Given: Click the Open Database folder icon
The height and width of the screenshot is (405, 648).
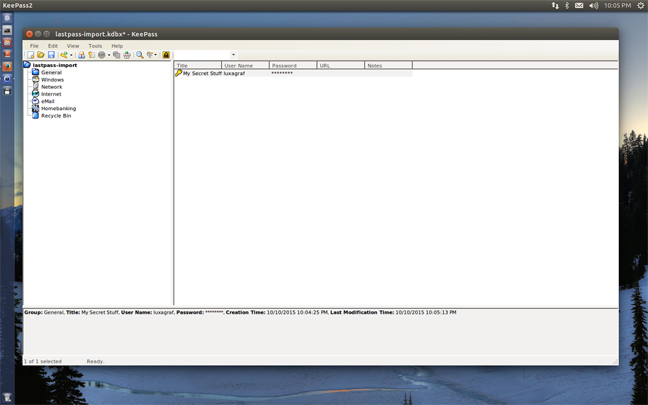Looking at the screenshot, I should 40,55.
